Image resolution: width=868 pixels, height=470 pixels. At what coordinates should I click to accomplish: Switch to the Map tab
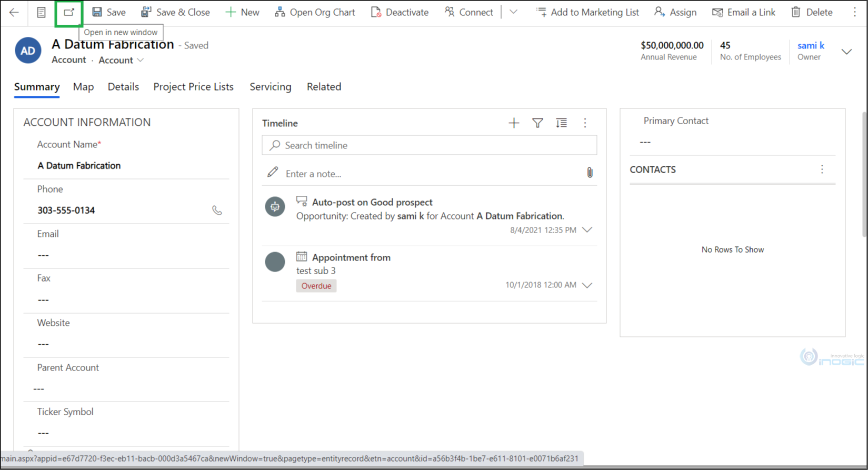(83, 87)
